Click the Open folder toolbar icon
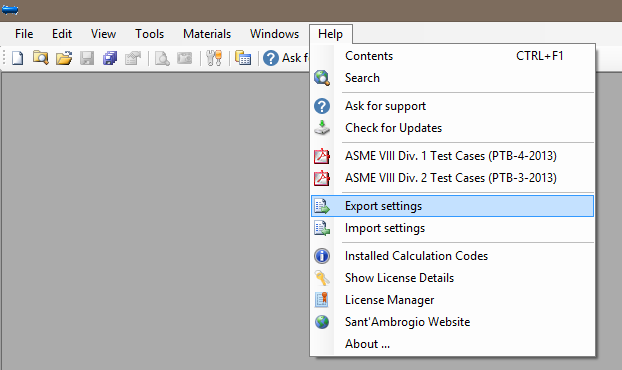 coord(64,58)
